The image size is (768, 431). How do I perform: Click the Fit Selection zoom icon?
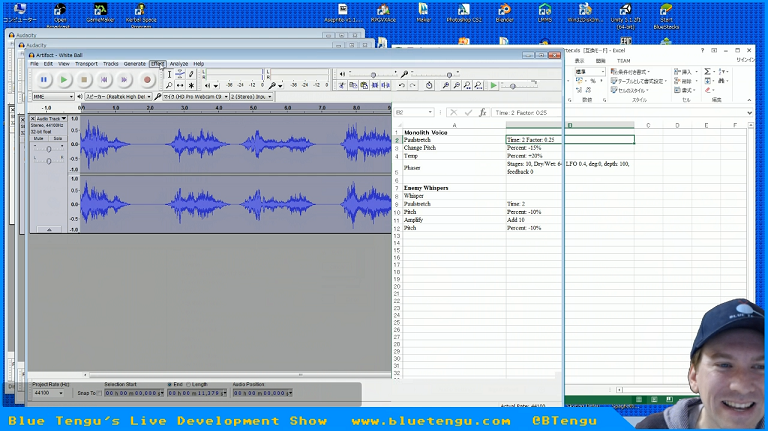(467, 85)
